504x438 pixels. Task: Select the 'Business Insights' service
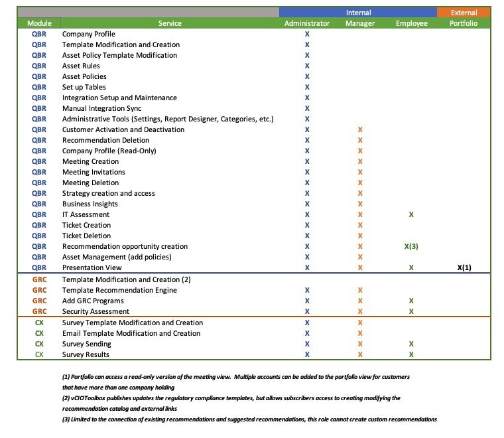coord(90,204)
